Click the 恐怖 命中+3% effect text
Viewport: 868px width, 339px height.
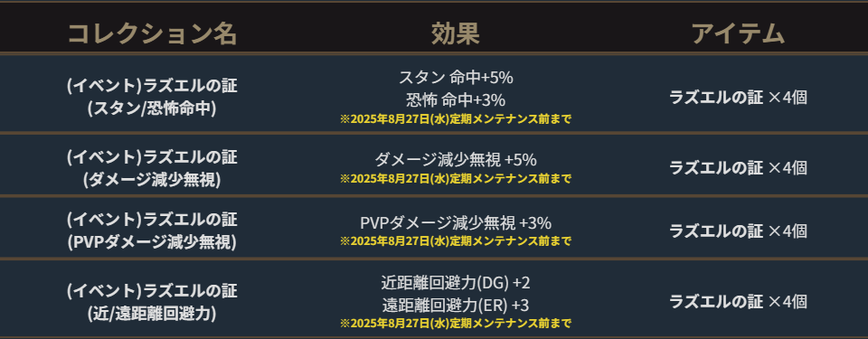(x=456, y=99)
